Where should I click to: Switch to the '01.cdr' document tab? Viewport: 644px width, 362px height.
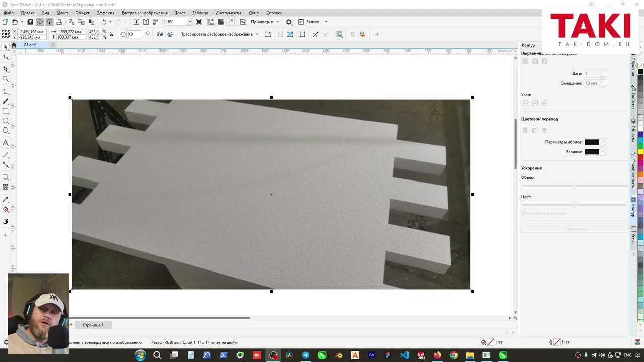click(30, 45)
